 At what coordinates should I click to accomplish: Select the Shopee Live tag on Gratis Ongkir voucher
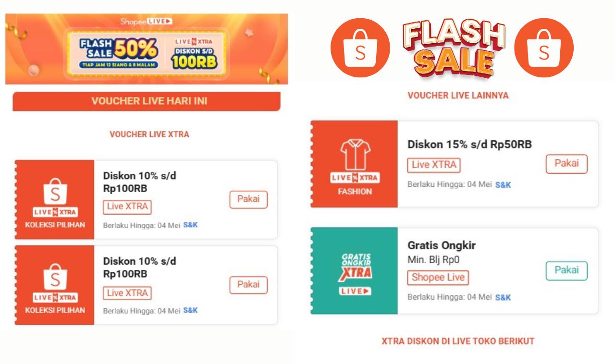(438, 278)
